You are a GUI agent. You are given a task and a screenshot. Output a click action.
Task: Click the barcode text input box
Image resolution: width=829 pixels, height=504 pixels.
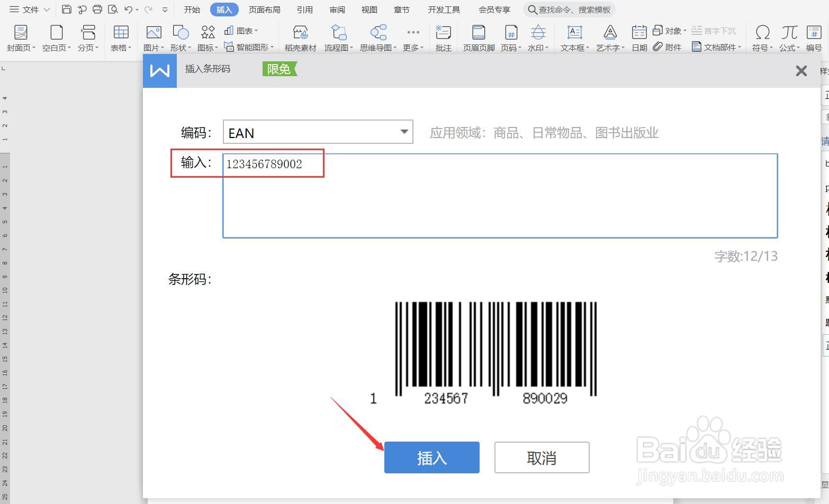click(500, 196)
